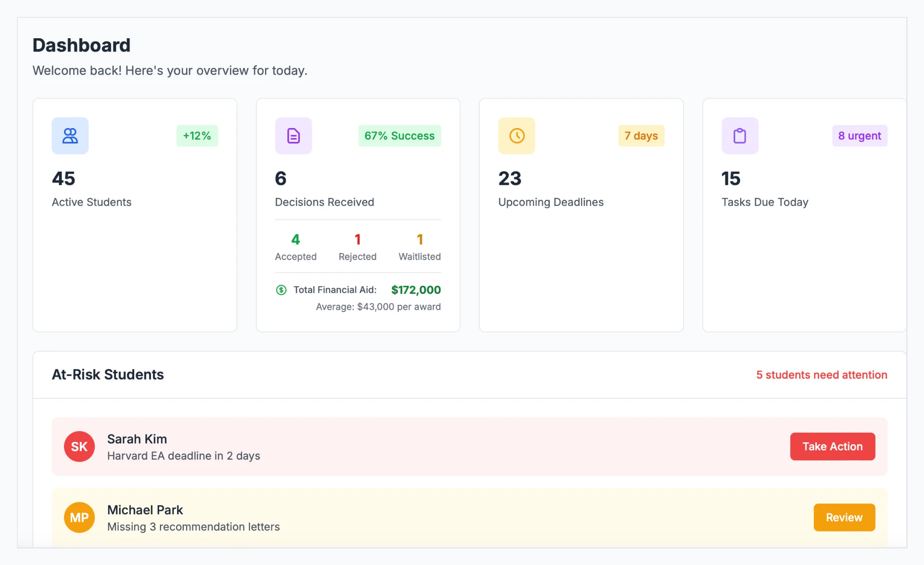Click the Decisions Received document icon

293,136
